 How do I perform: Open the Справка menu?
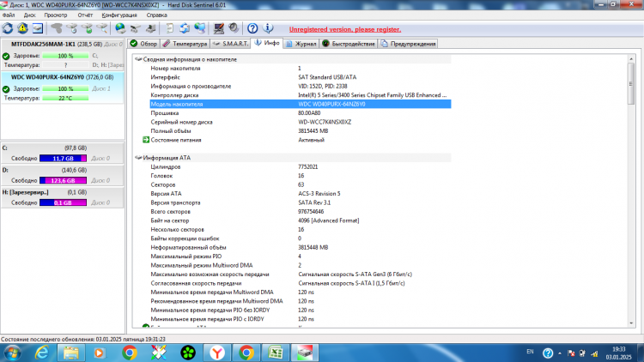pyautogui.click(x=157, y=15)
